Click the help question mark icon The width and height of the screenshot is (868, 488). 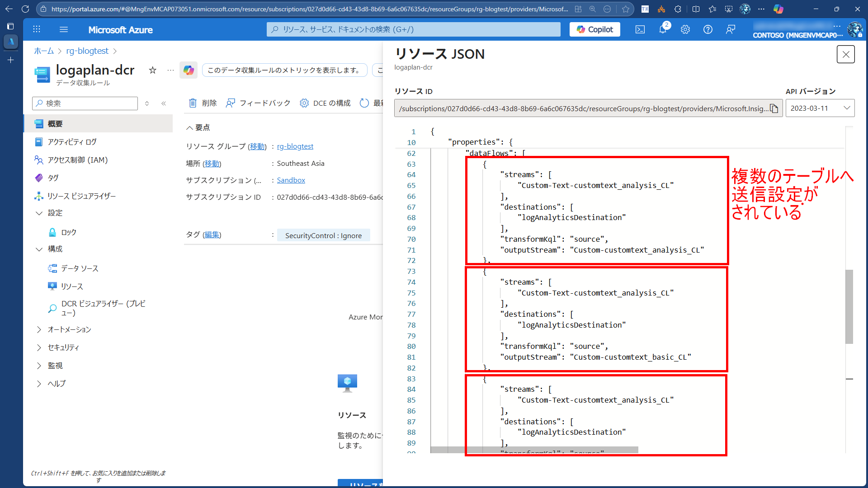[708, 29]
